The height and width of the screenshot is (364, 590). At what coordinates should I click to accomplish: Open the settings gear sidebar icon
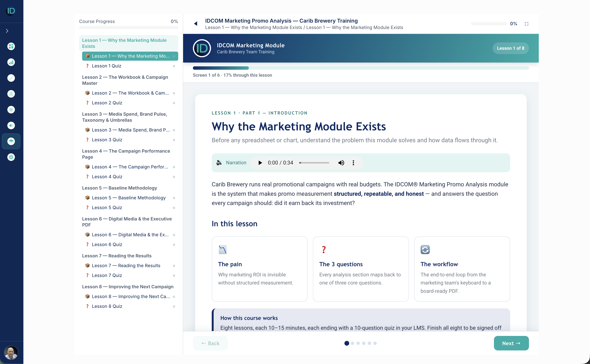point(11,157)
